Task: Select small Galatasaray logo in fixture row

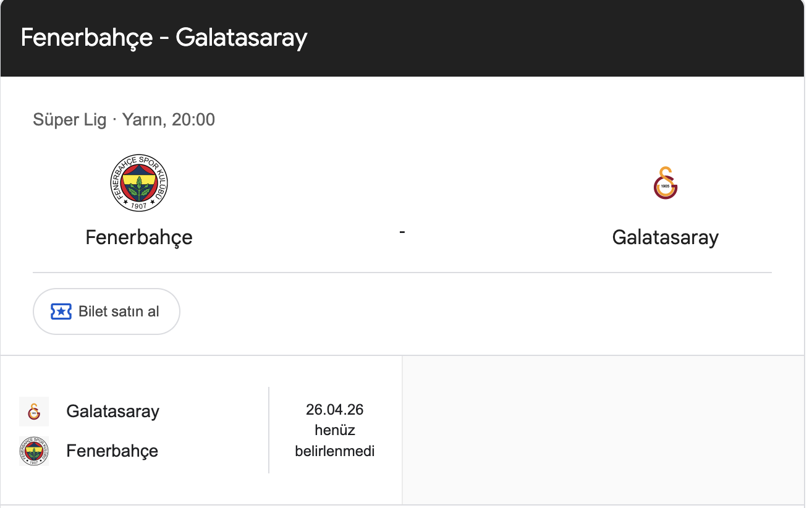Action: (34, 412)
